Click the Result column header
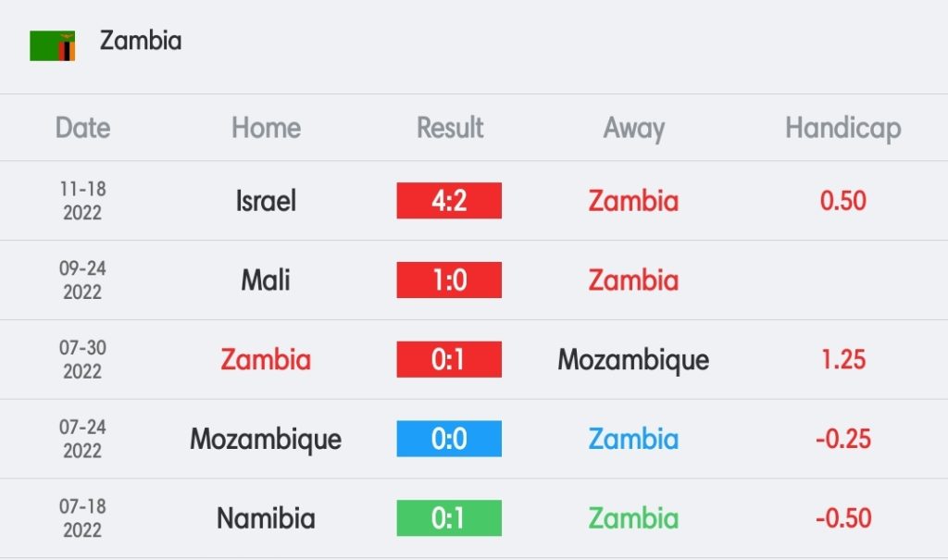Viewport: 948px width, 560px height. (x=450, y=128)
